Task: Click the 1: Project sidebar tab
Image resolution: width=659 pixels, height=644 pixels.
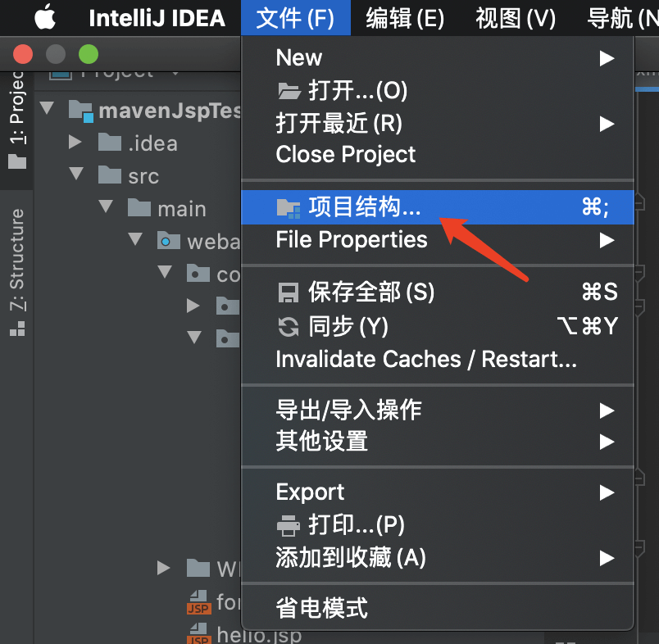Action: tap(17, 120)
